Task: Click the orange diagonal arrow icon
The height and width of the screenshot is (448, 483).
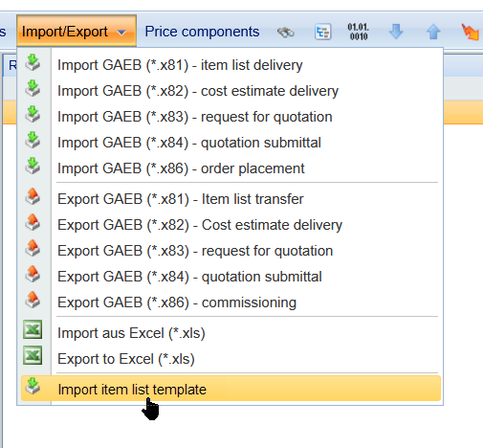Action: coord(471,32)
